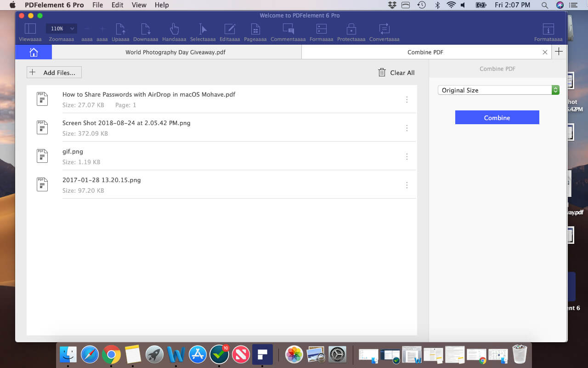Open the 110% zoom level dropdown
Viewport: 588px width, 368px height.
point(62,29)
